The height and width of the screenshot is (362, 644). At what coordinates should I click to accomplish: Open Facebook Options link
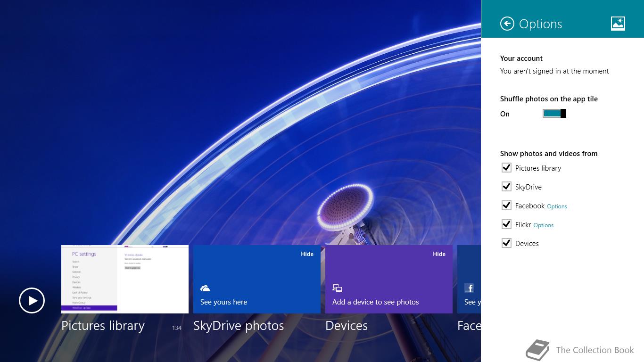(557, 206)
